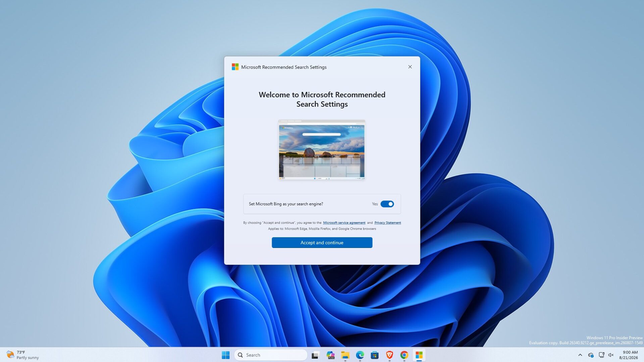Image resolution: width=644 pixels, height=362 pixels.
Task: Open File Explorer from the taskbar
Action: click(345, 355)
